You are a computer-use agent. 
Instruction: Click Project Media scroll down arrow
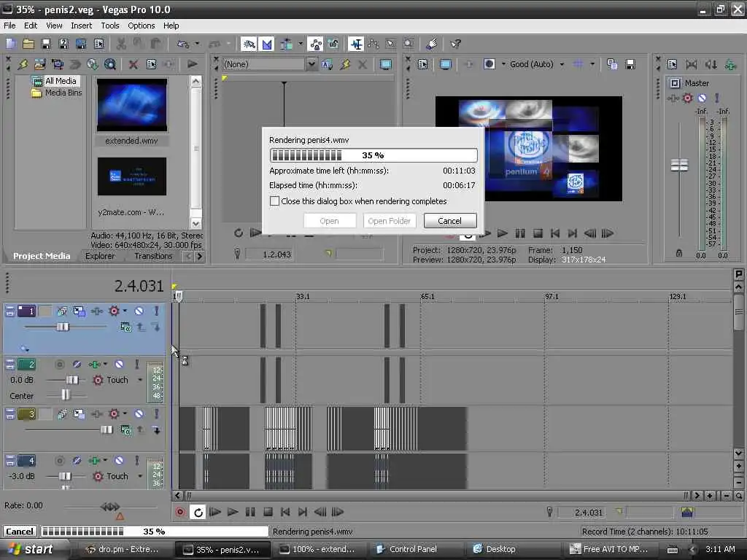click(x=196, y=223)
